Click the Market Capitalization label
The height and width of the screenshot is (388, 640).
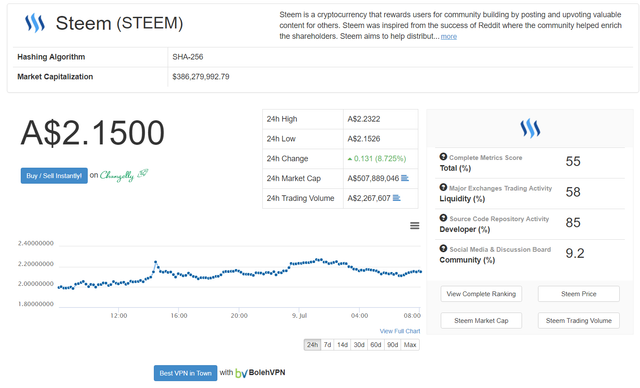pos(55,77)
